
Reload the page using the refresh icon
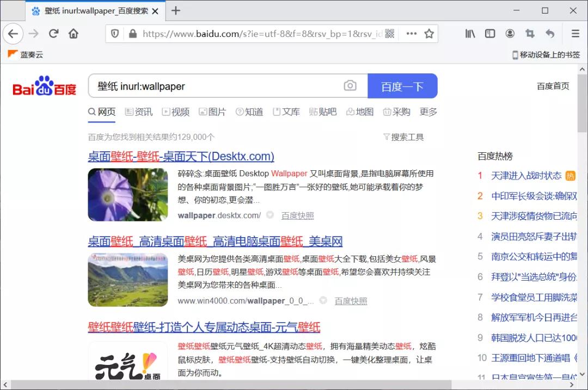(53, 33)
